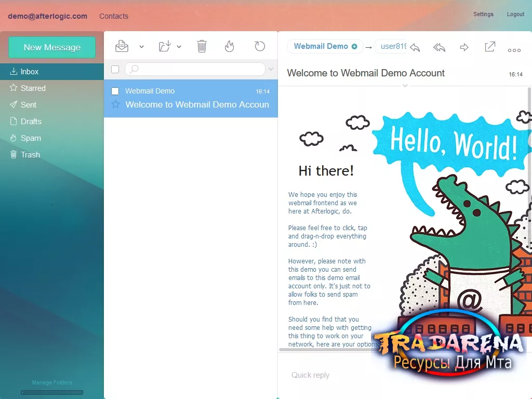Image resolution: width=532 pixels, height=399 pixels.
Task: Click the New Message button
Action: 52,47
